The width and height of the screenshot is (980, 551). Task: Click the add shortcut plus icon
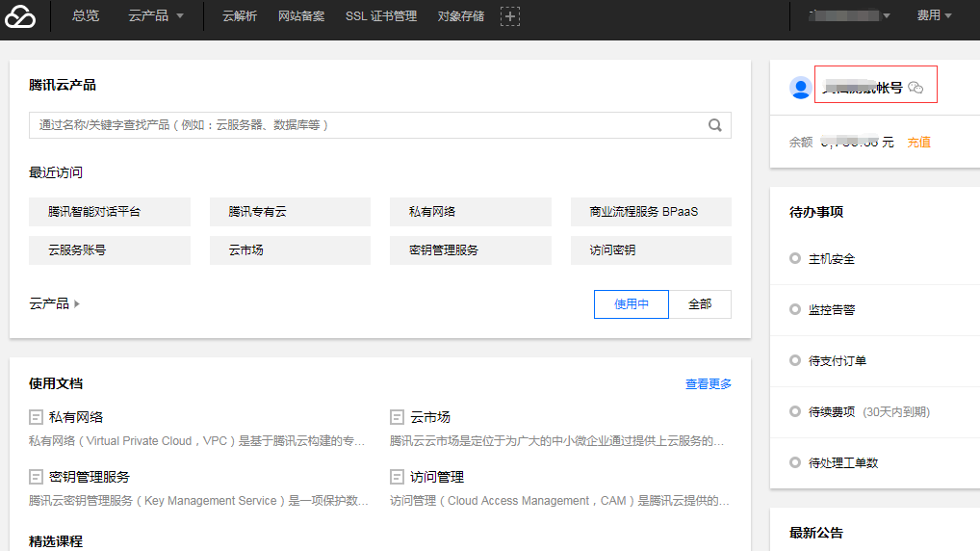coord(510,16)
